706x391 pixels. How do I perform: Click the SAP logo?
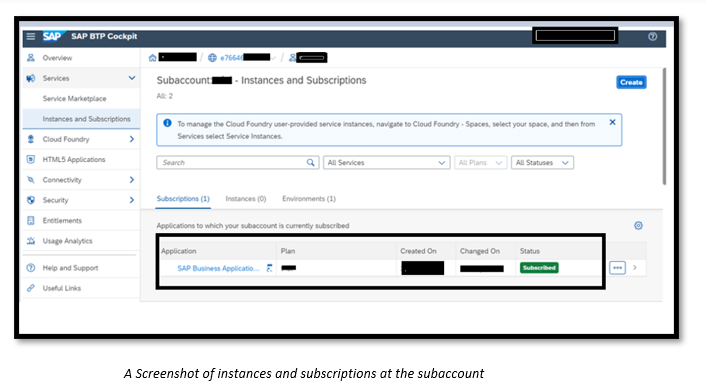tap(53, 36)
